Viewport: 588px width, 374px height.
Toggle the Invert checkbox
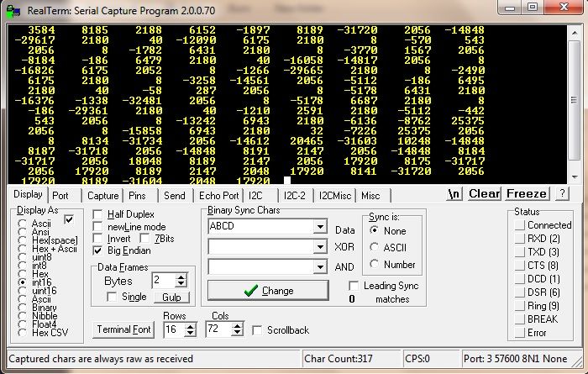coord(97,239)
